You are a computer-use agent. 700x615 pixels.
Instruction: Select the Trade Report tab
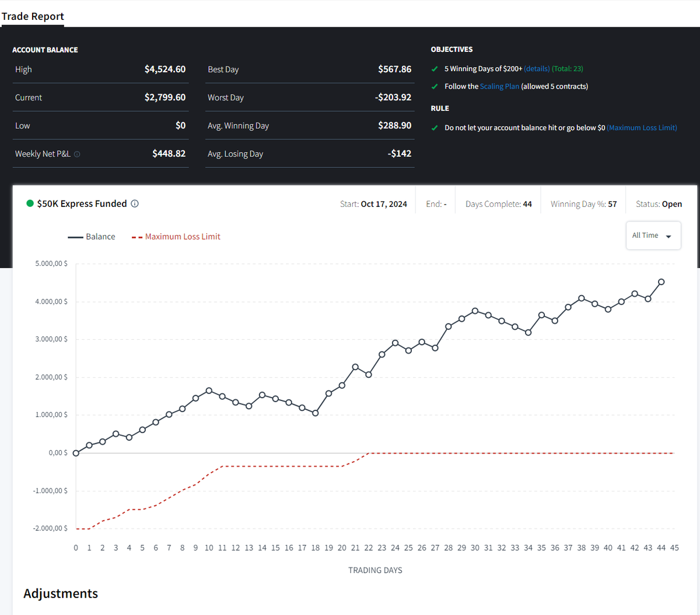click(x=33, y=16)
